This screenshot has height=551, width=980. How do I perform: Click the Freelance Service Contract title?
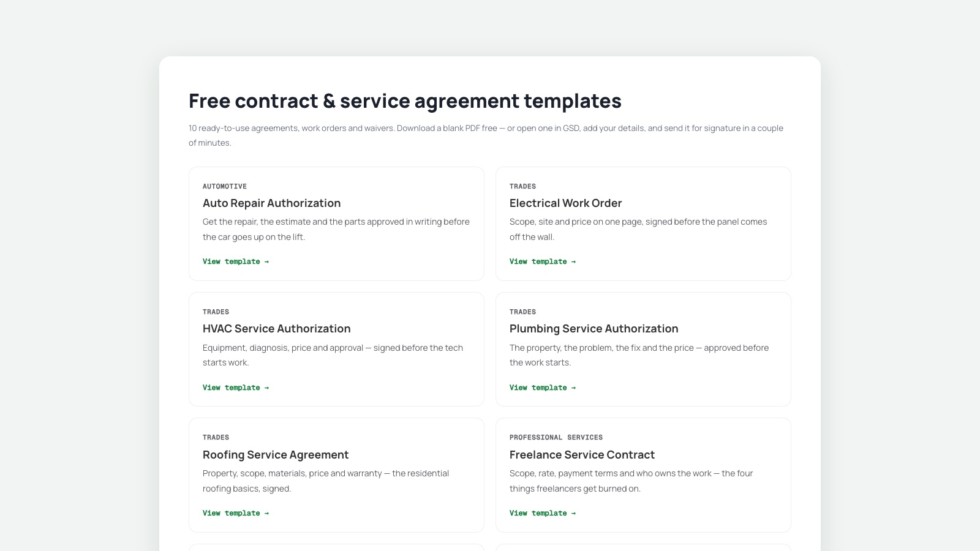pyautogui.click(x=582, y=455)
